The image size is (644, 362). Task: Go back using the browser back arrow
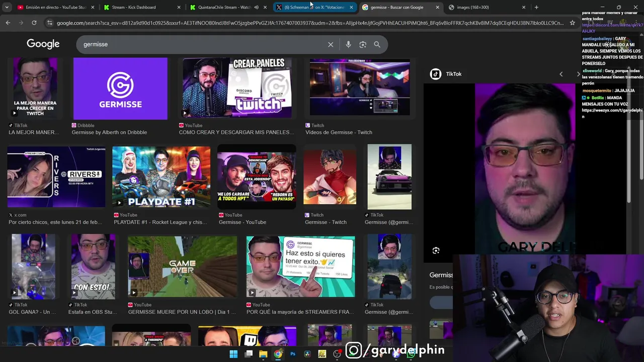8,23
